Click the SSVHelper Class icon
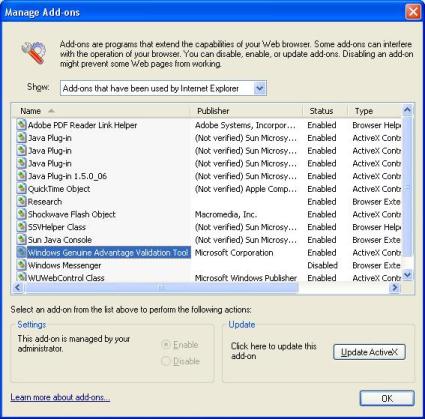This screenshot has height=419, width=425. 21,227
